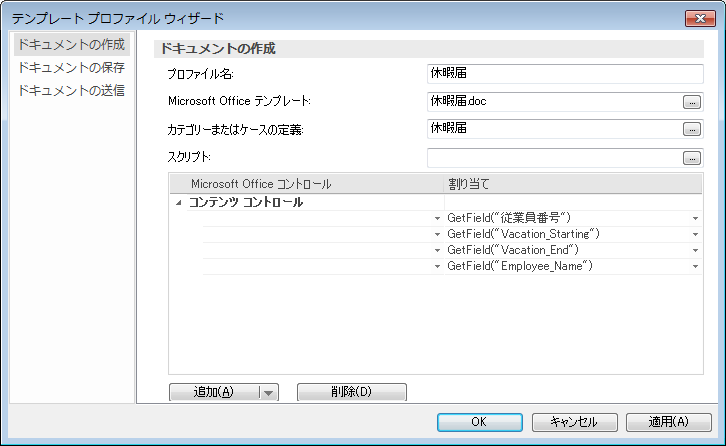Select the GetField("Vacation_Starting") assignment text
Viewport: 726px width, 446px height.
coord(523,234)
